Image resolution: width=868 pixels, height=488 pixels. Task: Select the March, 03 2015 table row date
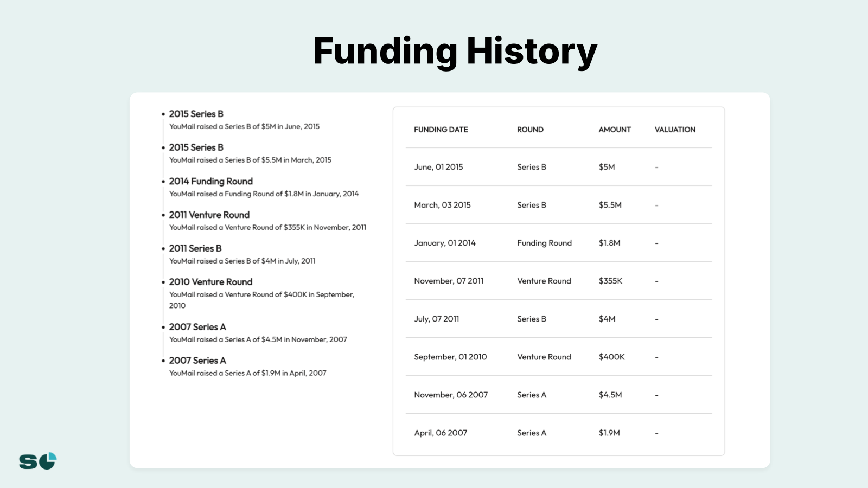[x=442, y=205]
